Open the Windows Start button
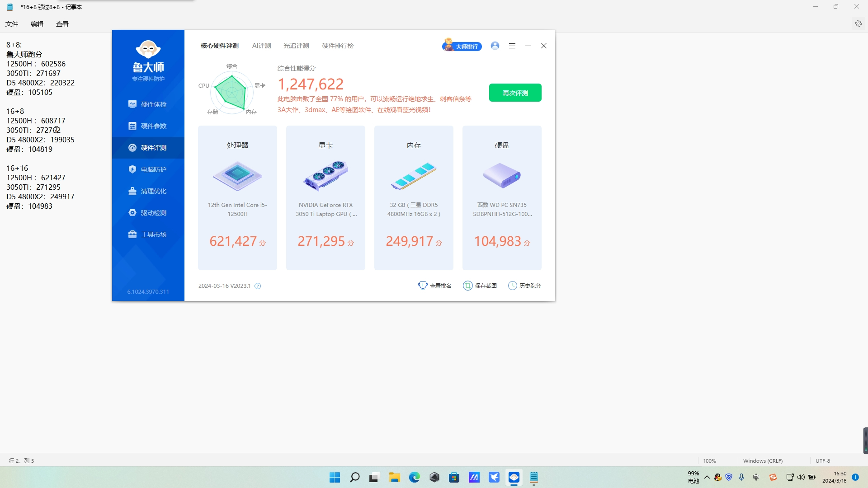The image size is (868, 488). pos(335,477)
